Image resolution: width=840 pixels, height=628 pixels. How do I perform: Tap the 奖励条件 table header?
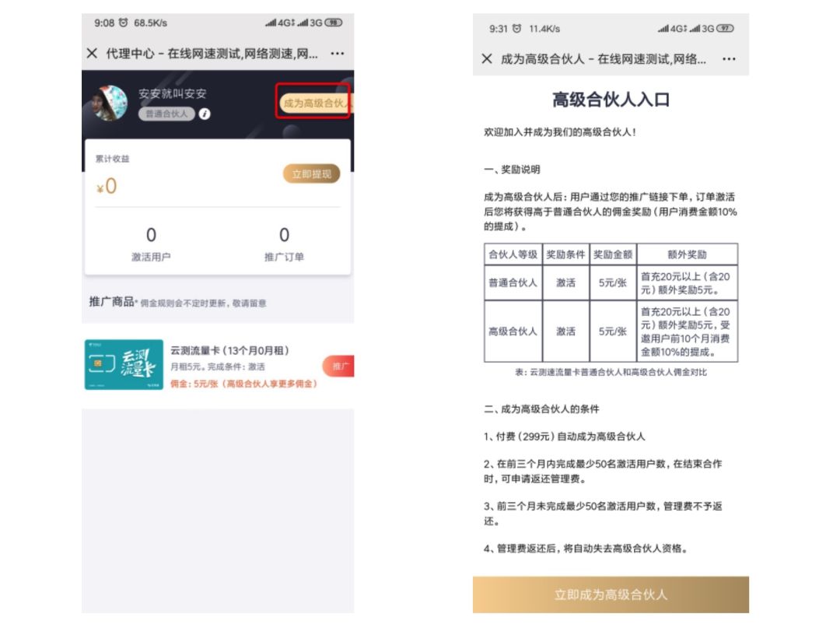pos(565,254)
